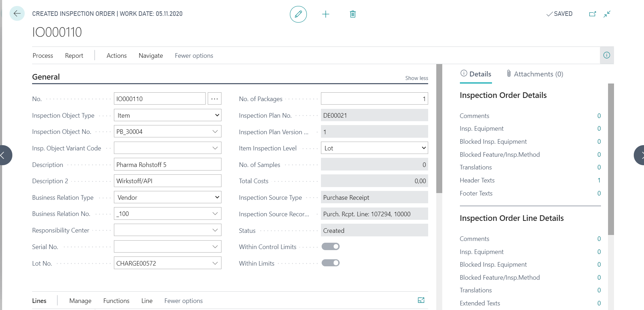Open the Business Relation Type dropdown
The width and height of the screenshot is (644, 310).
coord(168,197)
